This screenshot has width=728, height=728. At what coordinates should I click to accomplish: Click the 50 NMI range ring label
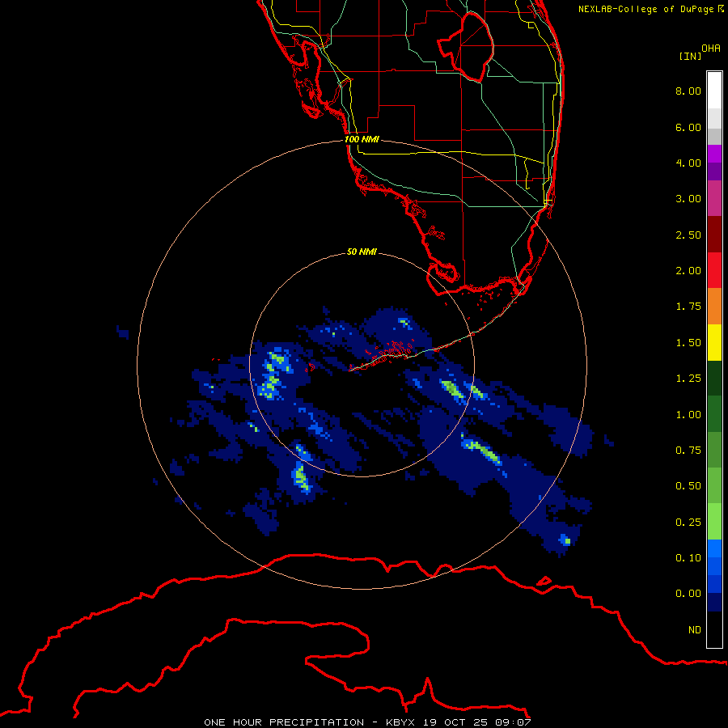[x=362, y=252]
